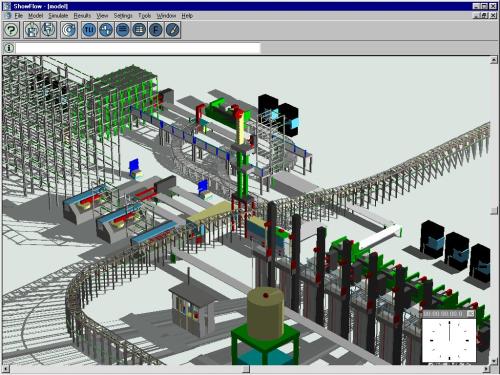Image resolution: width=500 pixels, height=375 pixels.
Task: Click the circular swirl toolbar icon
Action: tap(69, 30)
